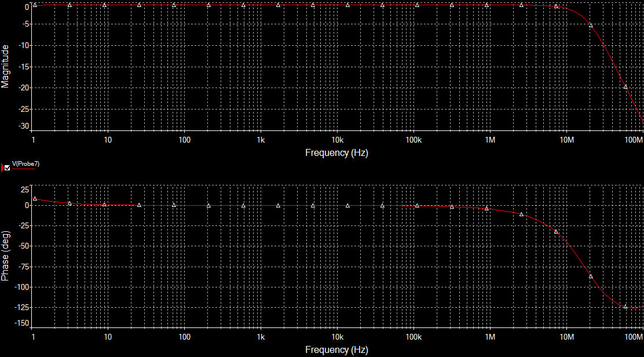Click Frequency (Hz) label under magnitude plot
Screen dimensions: 644x357
click(x=336, y=153)
